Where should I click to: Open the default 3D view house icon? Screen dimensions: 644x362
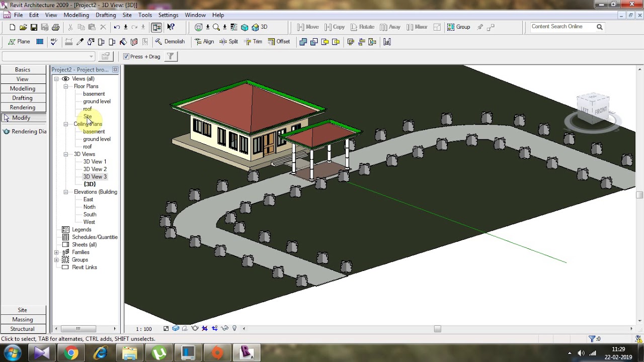coord(255,27)
